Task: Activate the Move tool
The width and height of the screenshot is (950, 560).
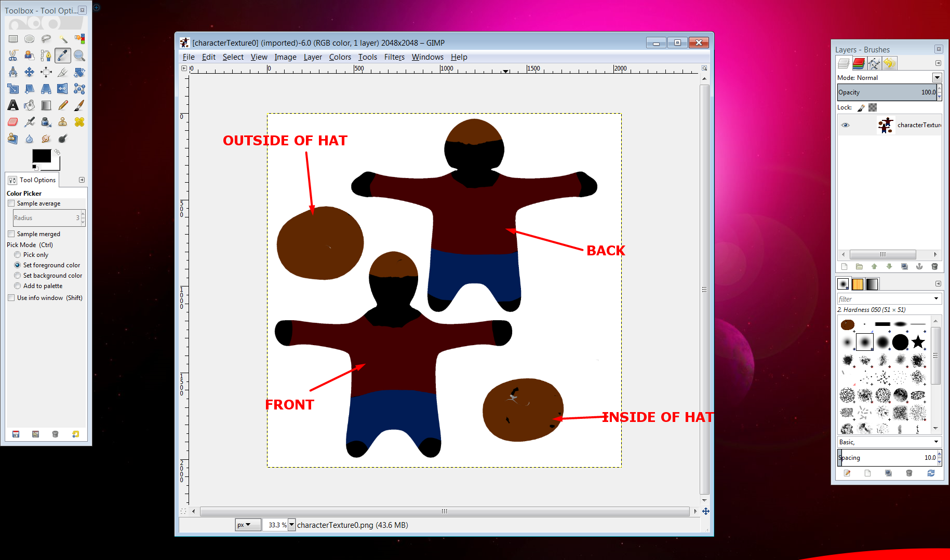Action: pos(30,72)
